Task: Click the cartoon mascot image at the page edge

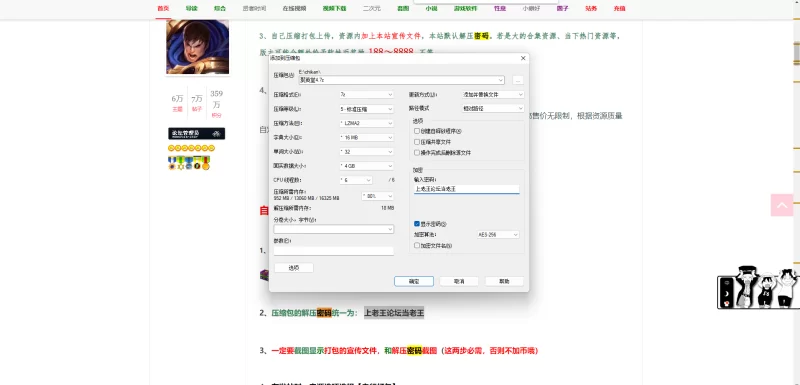Action: coord(759,288)
